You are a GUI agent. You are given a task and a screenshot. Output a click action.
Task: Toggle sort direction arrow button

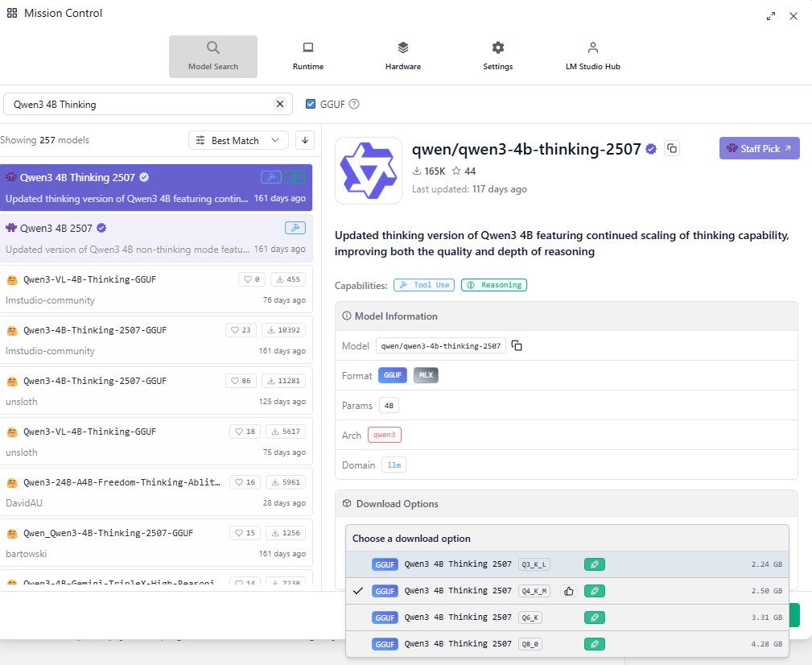[305, 140]
